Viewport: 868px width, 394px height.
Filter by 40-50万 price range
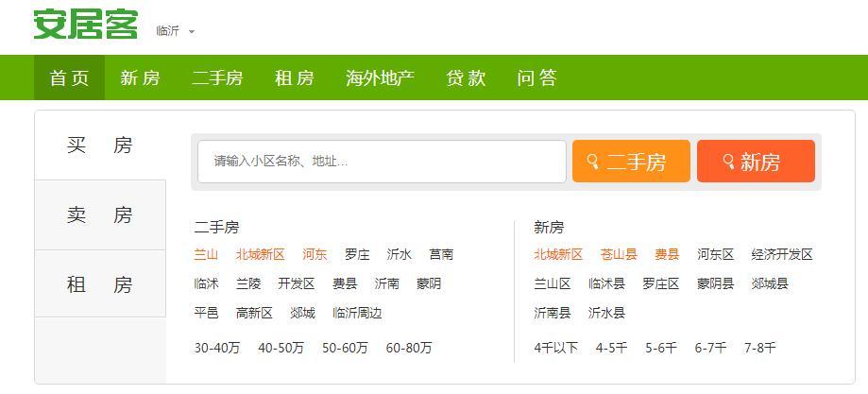tap(281, 348)
